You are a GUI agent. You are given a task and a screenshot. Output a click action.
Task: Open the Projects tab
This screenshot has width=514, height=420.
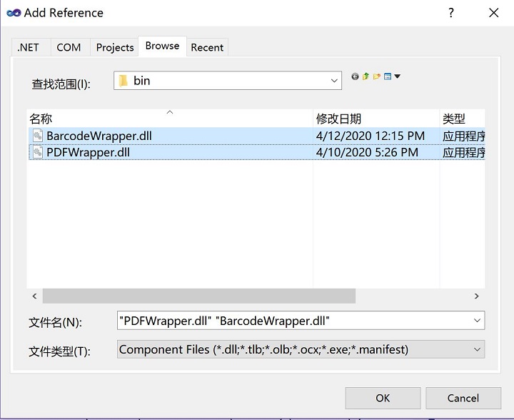tap(114, 47)
